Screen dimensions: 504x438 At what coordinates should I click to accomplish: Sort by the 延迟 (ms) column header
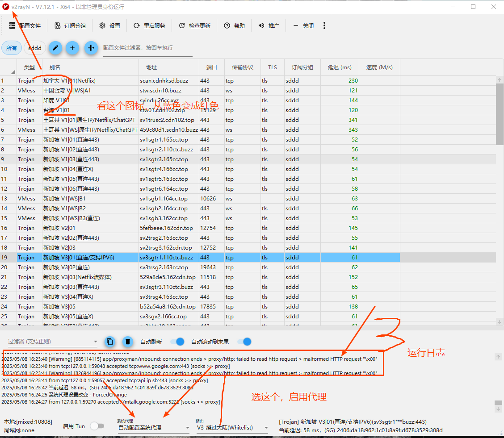point(340,67)
